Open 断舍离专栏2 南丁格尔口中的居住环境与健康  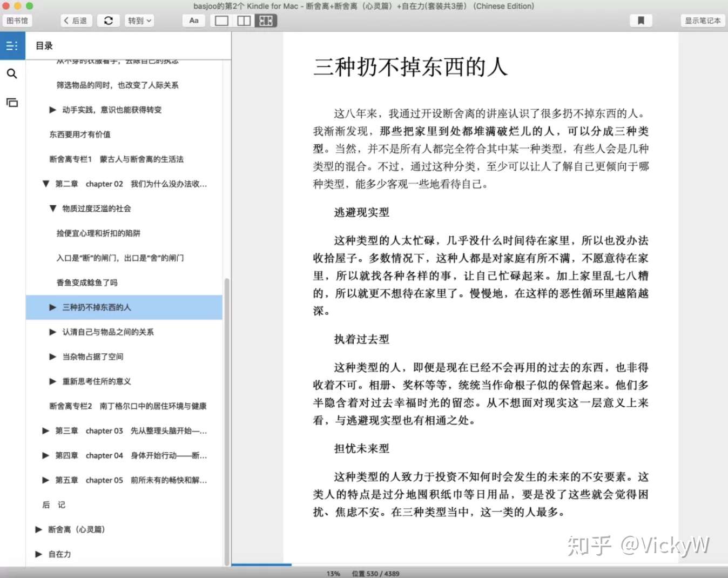coord(128,406)
